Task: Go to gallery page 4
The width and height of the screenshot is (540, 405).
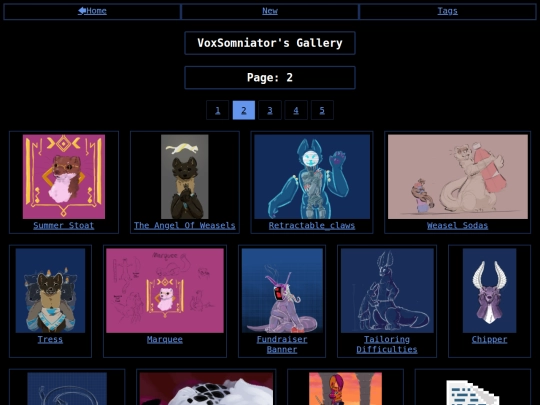Action: pos(296,110)
